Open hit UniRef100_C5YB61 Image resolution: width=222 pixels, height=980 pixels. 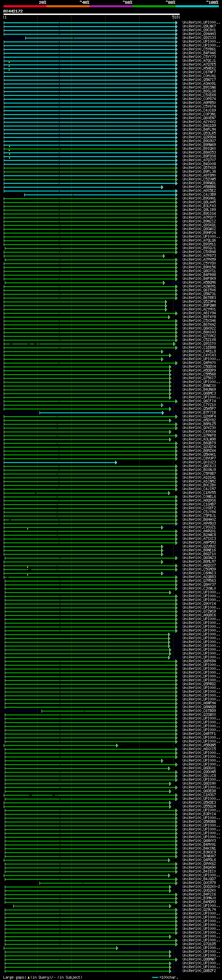(x=199, y=49)
